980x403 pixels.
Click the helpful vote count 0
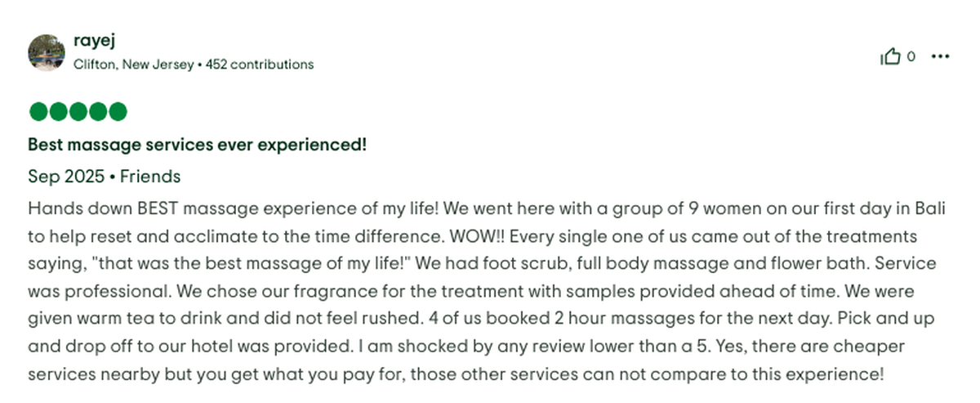(x=911, y=56)
